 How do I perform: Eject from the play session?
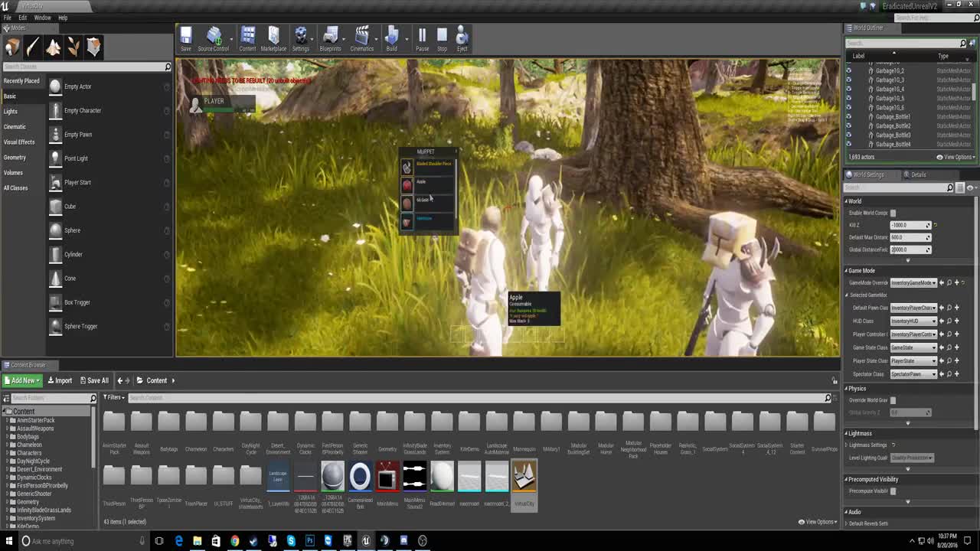[x=461, y=35]
